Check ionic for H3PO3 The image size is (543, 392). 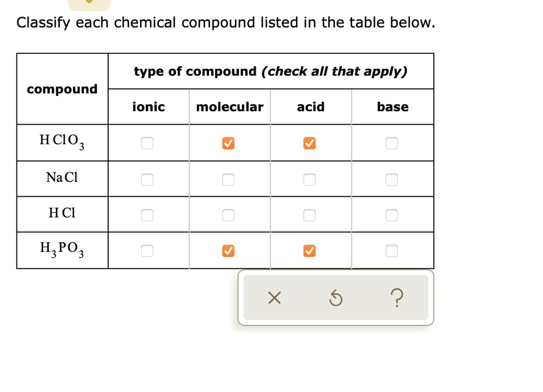(x=147, y=250)
